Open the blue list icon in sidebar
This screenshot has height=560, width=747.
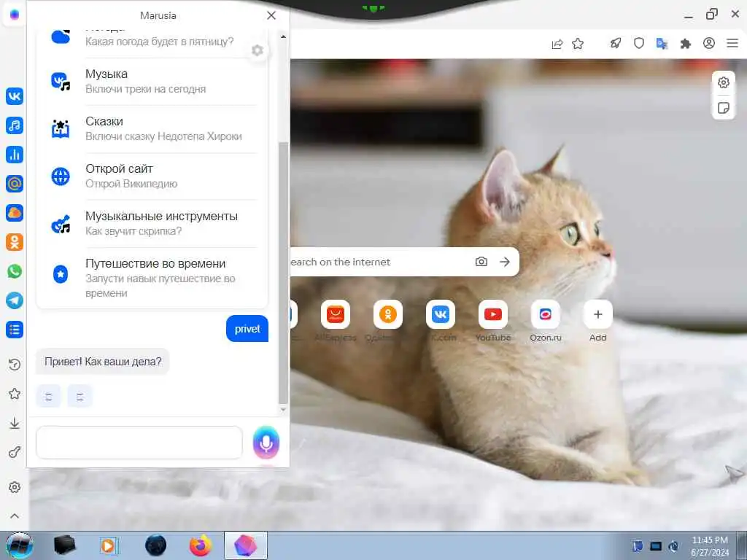tap(15, 330)
